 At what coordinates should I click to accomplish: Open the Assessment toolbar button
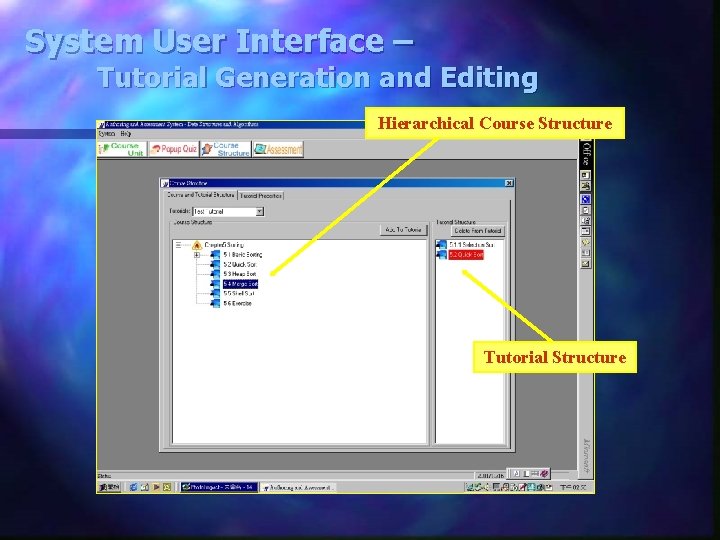(278, 149)
